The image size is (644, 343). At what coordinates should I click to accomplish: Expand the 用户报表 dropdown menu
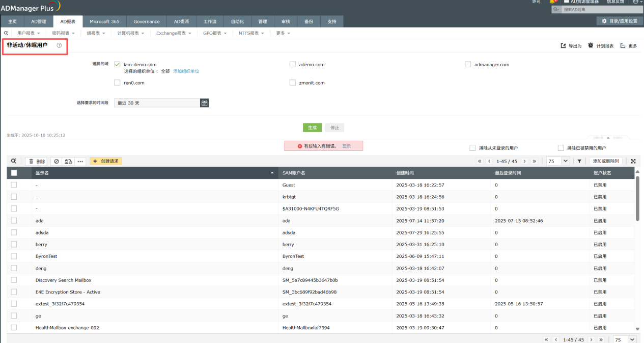(29, 33)
